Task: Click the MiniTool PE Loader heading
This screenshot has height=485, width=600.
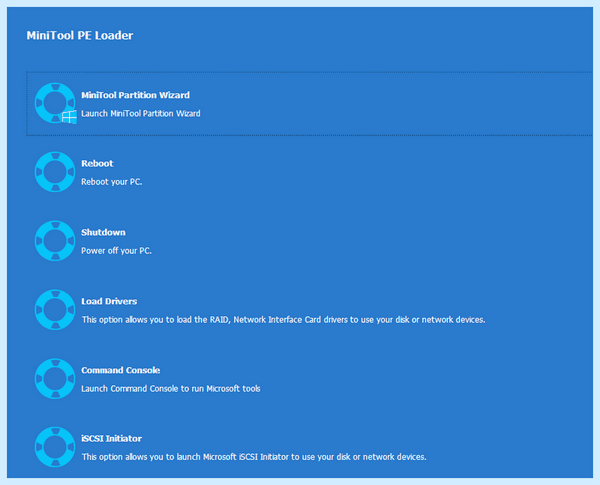Action: 80,35
